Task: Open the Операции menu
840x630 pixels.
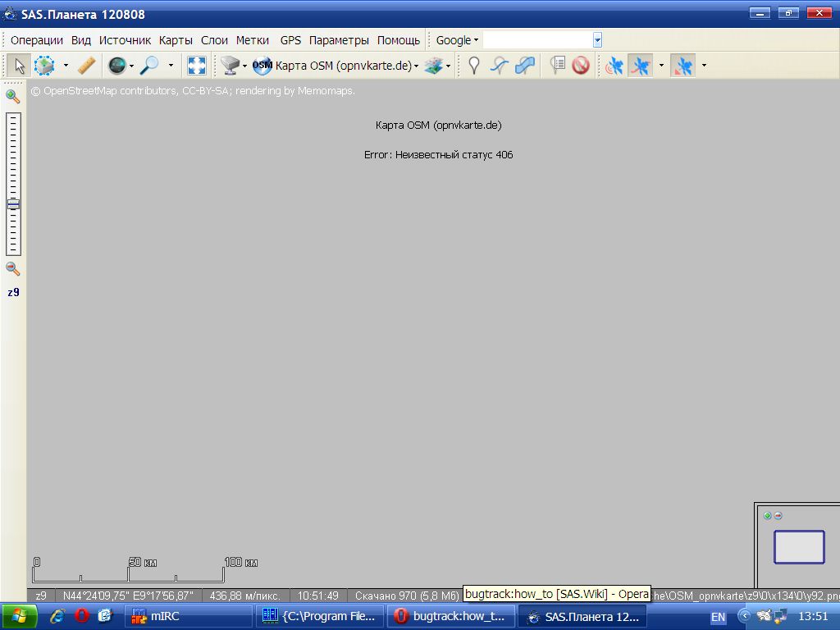Action: click(37, 40)
